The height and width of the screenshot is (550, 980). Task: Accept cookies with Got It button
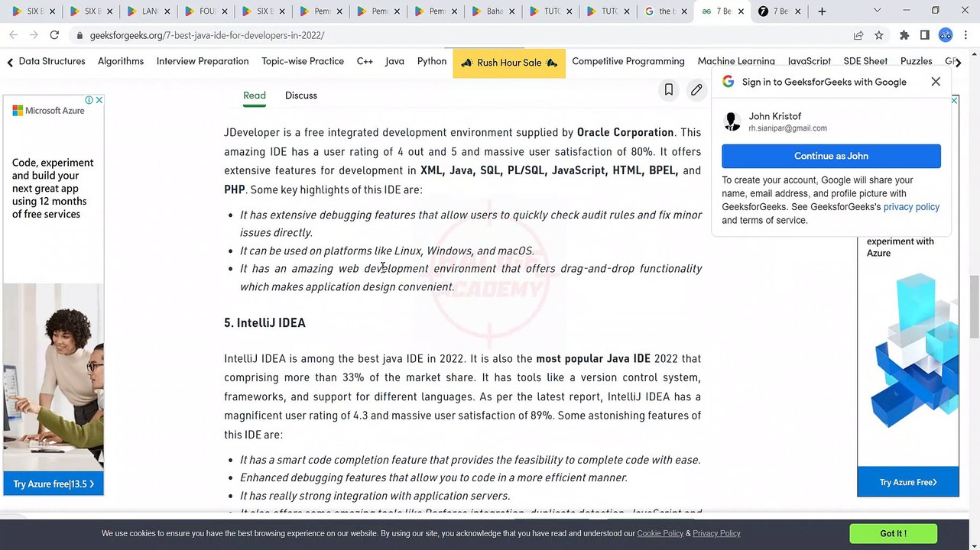coord(893,533)
